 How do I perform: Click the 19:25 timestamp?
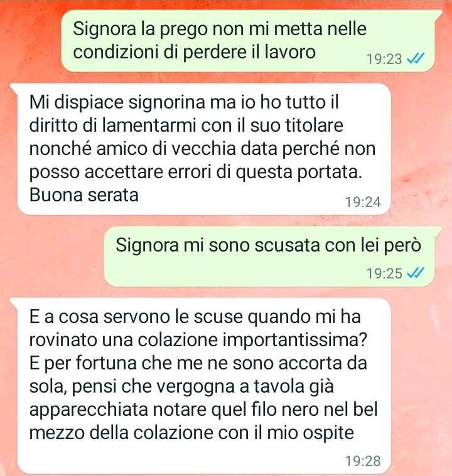point(384,273)
